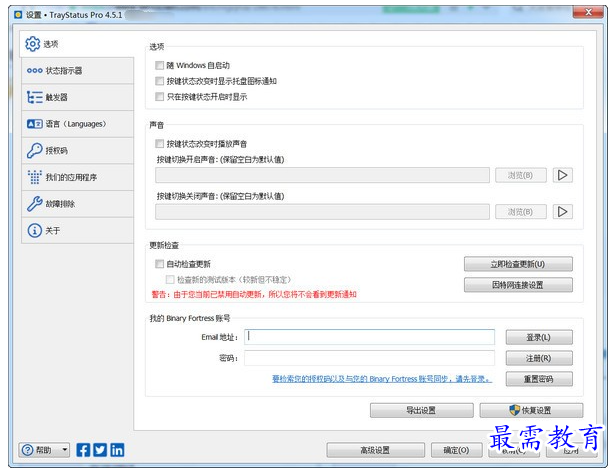Screen dimensions: 611x469
Task: Play the key-off sound preview
Action: [x=563, y=212]
